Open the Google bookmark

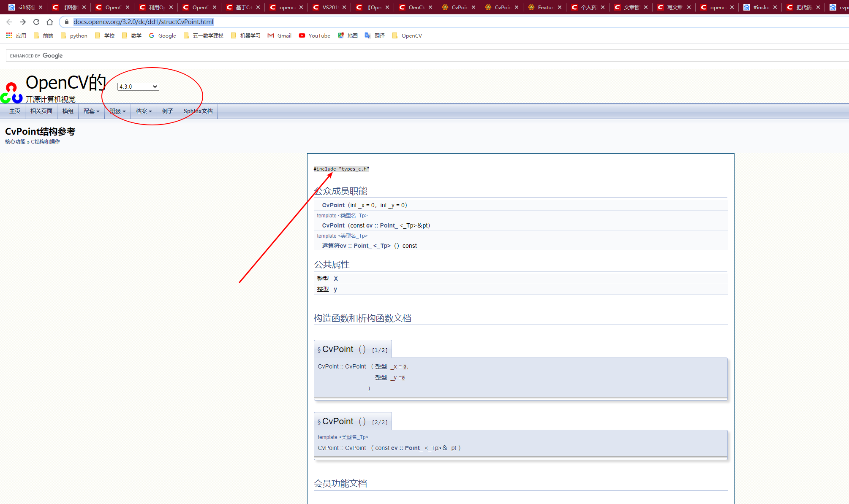click(x=163, y=36)
